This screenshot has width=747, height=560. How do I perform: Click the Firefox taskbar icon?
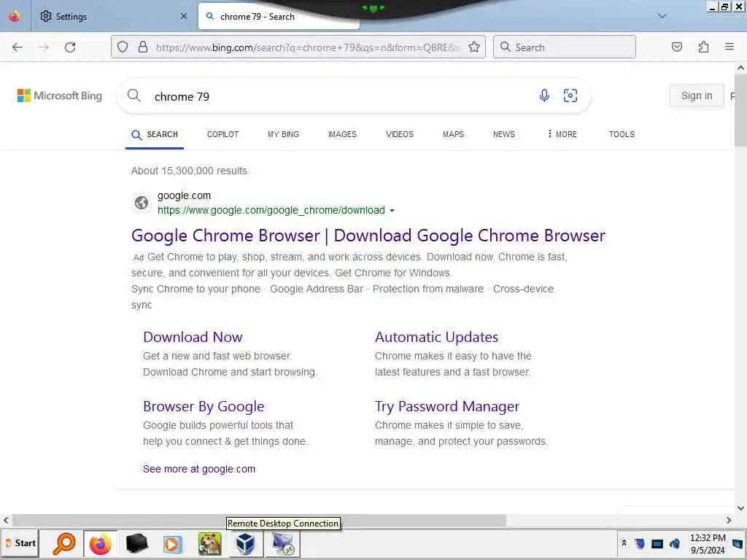(x=100, y=544)
